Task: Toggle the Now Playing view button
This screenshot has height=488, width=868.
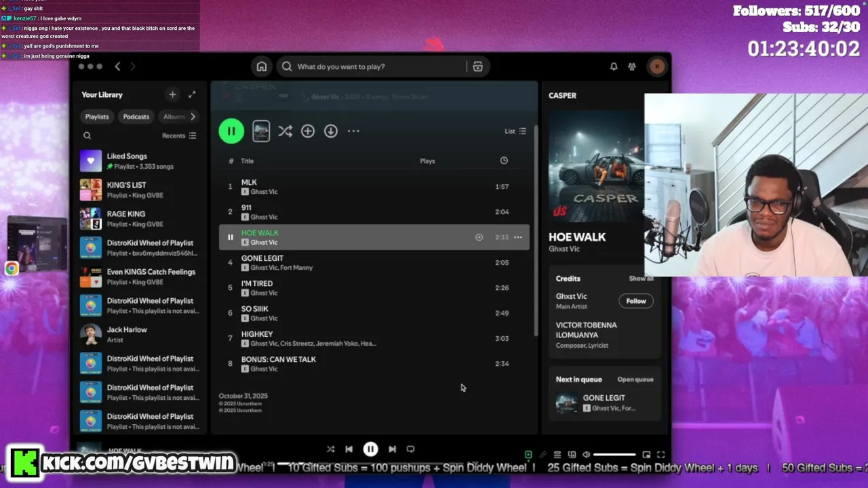Action: point(528,455)
